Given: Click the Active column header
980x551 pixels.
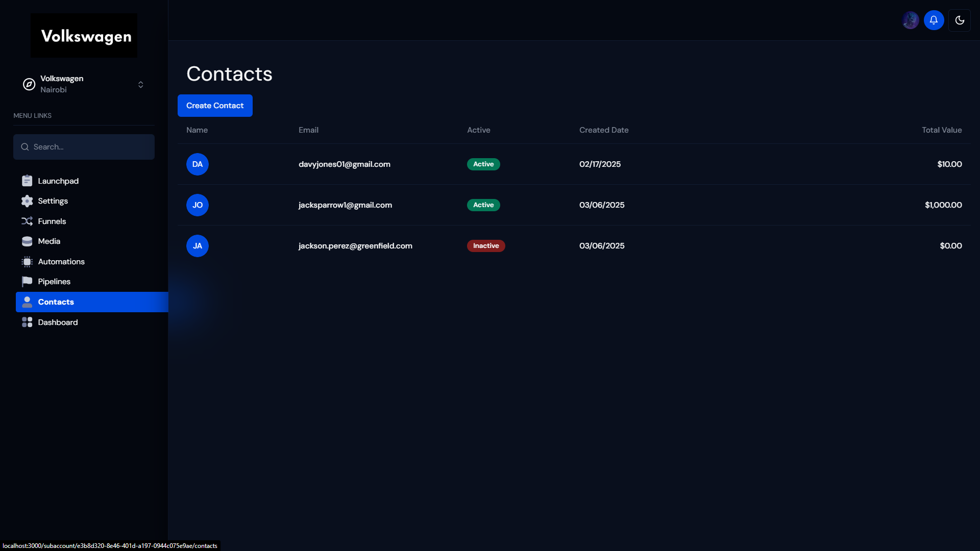Looking at the screenshot, I should click(x=479, y=130).
